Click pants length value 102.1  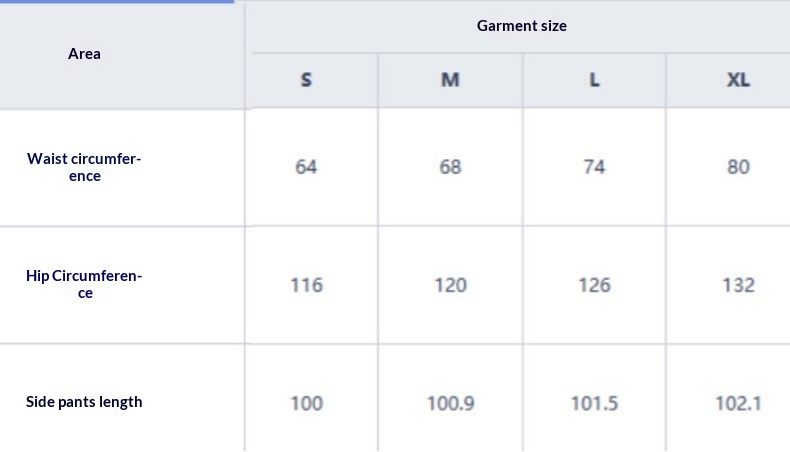pos(738,403)
